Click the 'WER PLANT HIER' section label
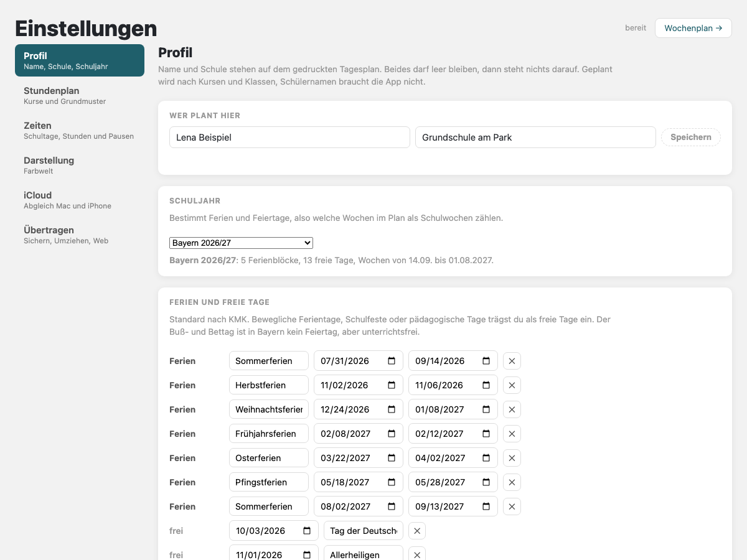 pos(205,116)
